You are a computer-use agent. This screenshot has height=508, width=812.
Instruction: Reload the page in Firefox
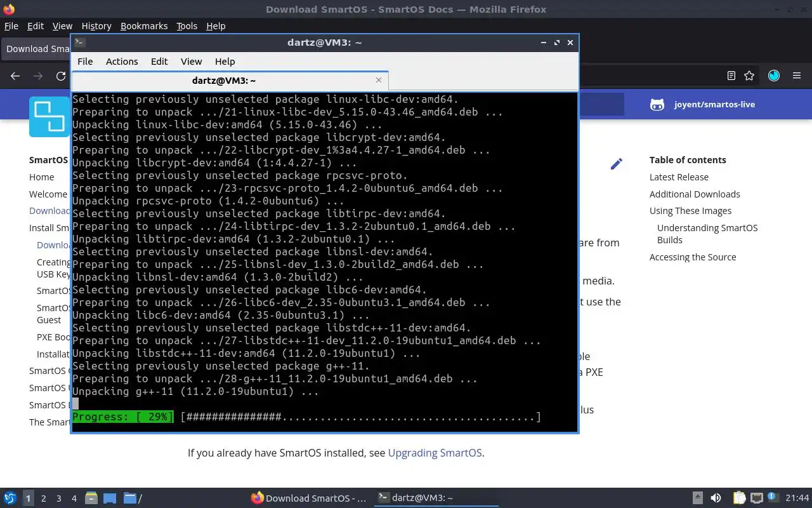coord(61,76)
